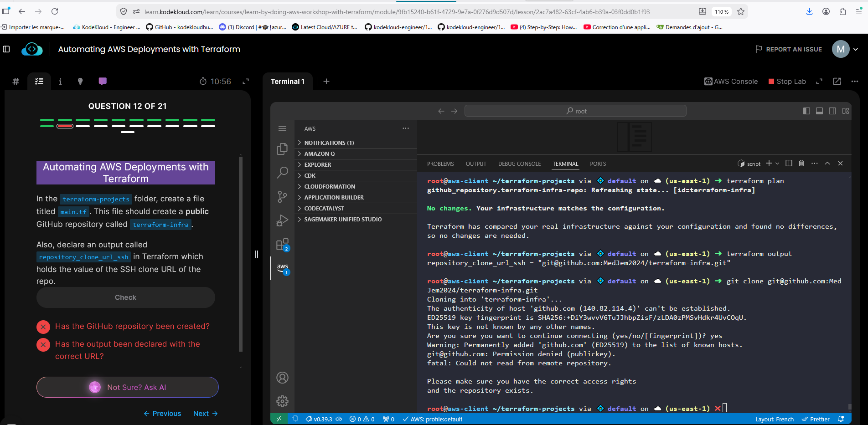Expand APPLICATION BUILDER section

(x=356, y=197)
